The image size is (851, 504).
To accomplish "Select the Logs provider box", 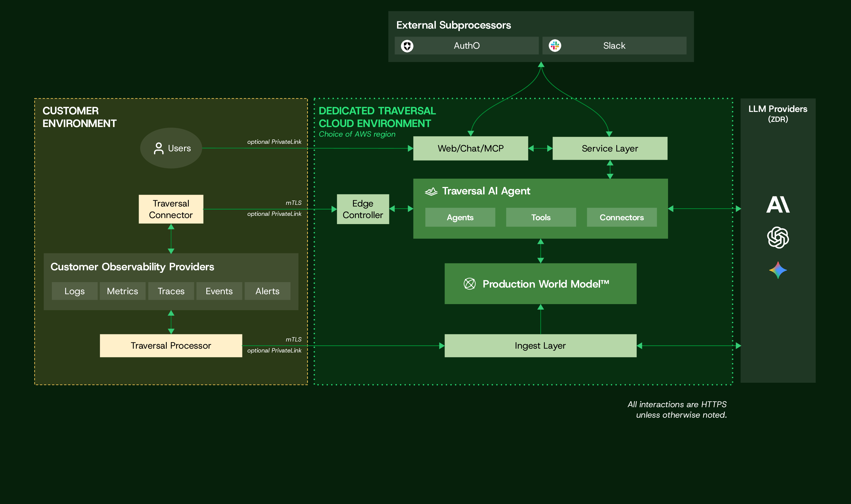I will point(75,291).
